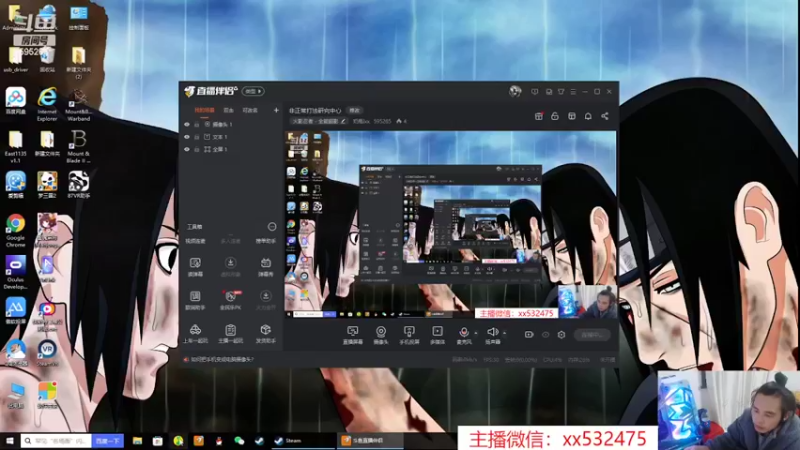Toggle the unlock padlock icon in room header
800x450 pixels.
[x=555, y=116]
